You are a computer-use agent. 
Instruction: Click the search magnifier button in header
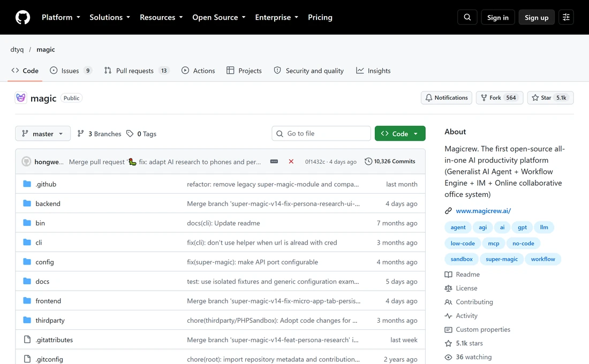coord(467,17)
